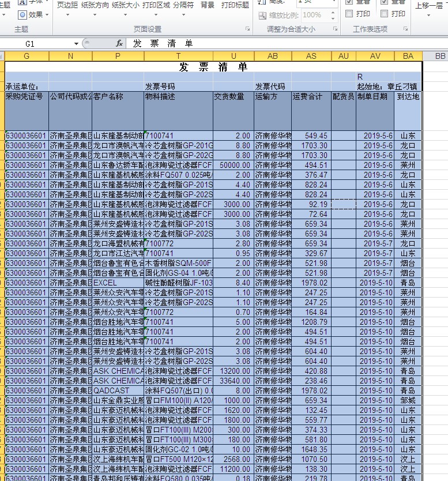Click the 客户名称 header cell
This screenshot has width=448, height=481.
coord(118,111)
